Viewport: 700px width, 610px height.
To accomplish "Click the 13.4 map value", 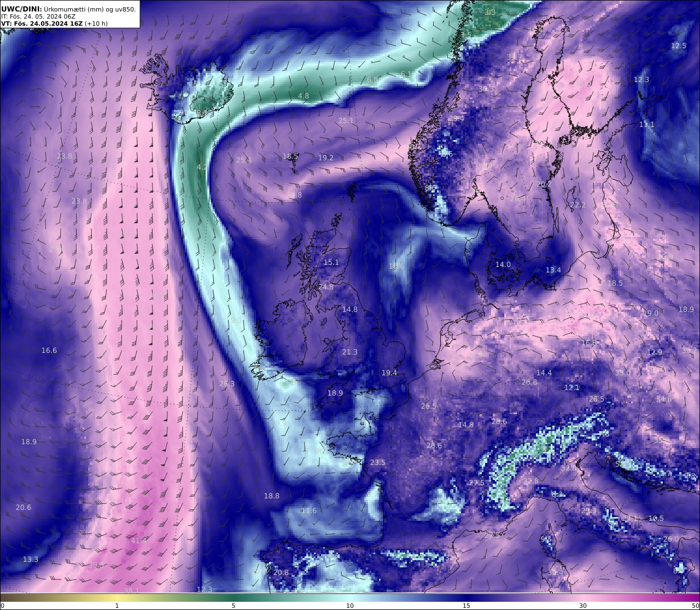I will 553,270.
